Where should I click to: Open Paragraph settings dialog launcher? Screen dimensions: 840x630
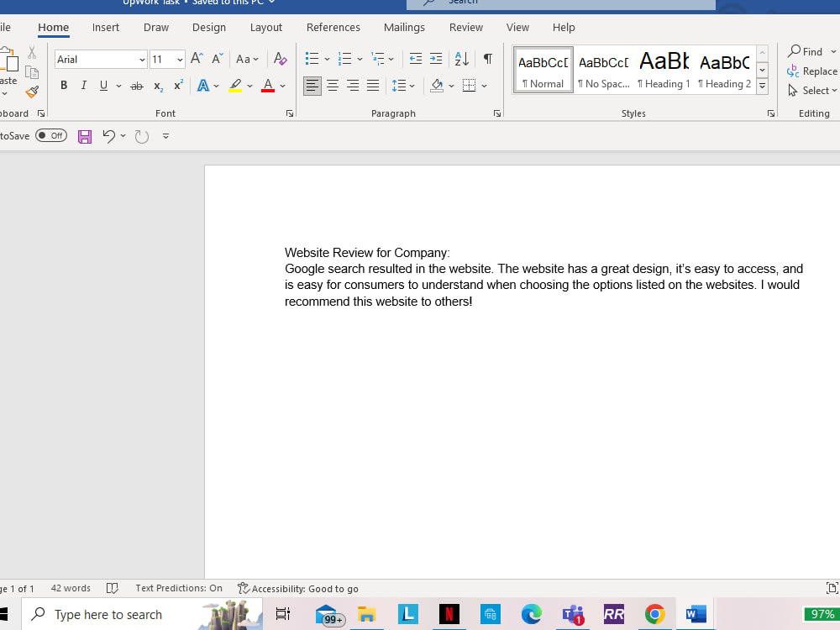coord(497,113)
